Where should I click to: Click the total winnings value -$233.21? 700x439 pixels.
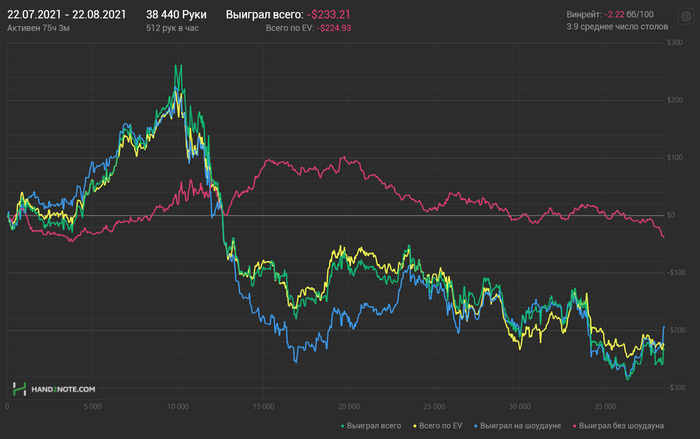click(329, 15)
